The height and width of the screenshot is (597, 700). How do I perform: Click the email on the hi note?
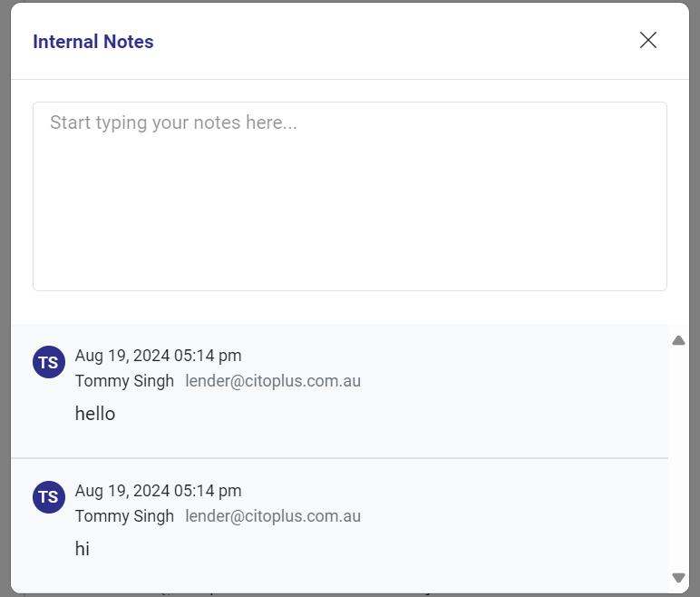point(273,516)
